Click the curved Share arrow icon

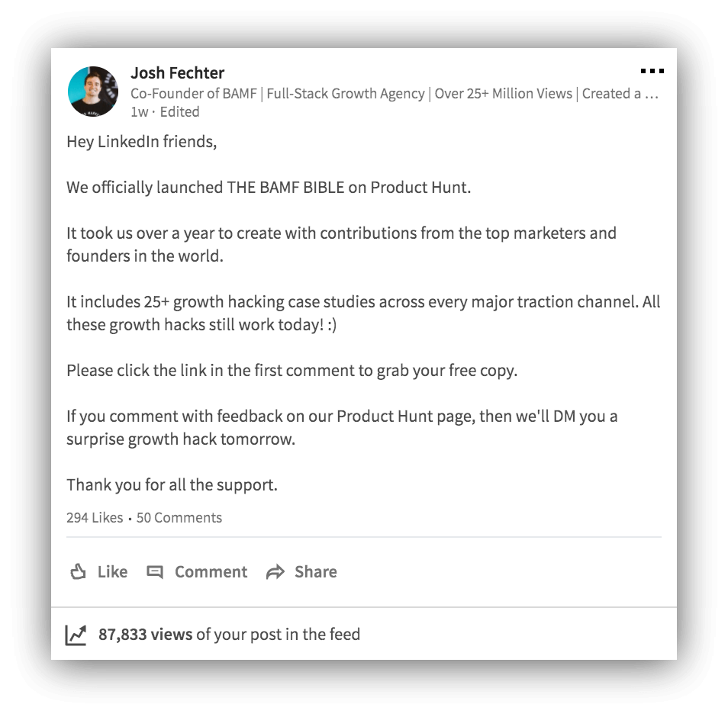coord(275,571)
